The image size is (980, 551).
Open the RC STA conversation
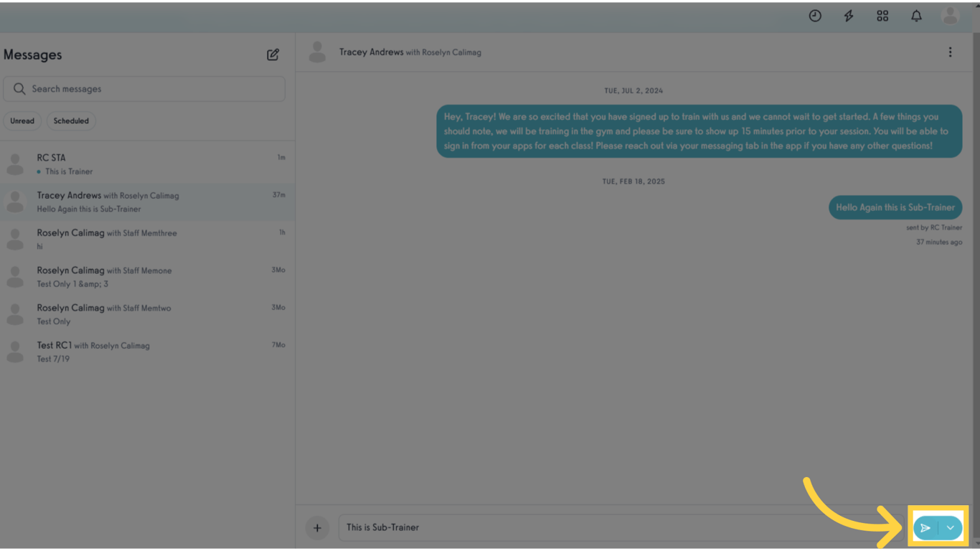tap(147, 164)
